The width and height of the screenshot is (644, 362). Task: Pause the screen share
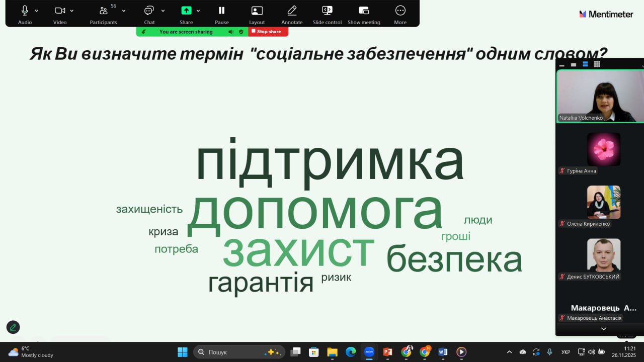pyautogui.click(x=221, y=11)
